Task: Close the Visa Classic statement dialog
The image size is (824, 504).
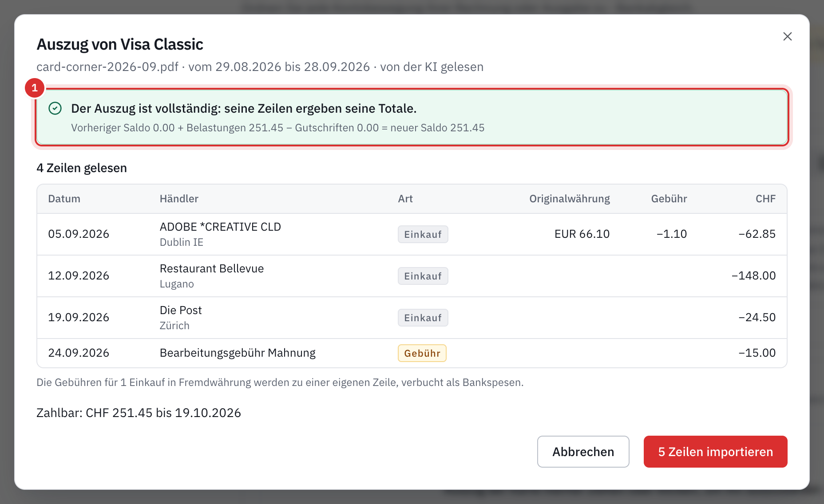Action: pos(787,36)
